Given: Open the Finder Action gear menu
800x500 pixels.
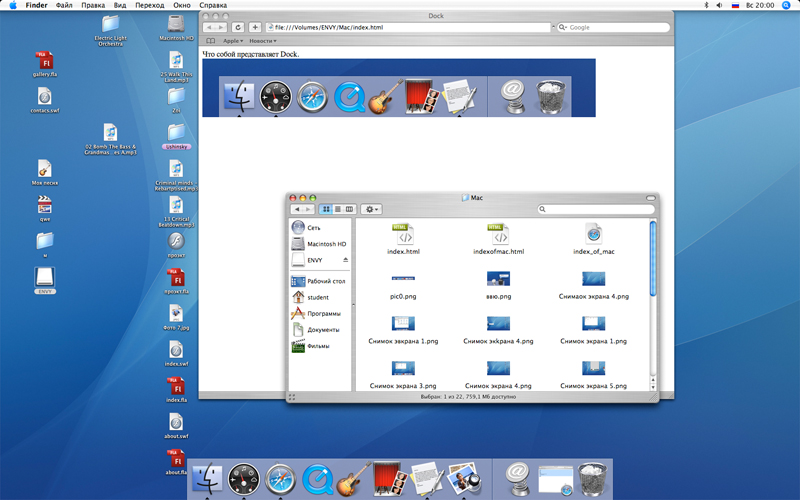Looking at the screenshot, I should tap(371, 209).
